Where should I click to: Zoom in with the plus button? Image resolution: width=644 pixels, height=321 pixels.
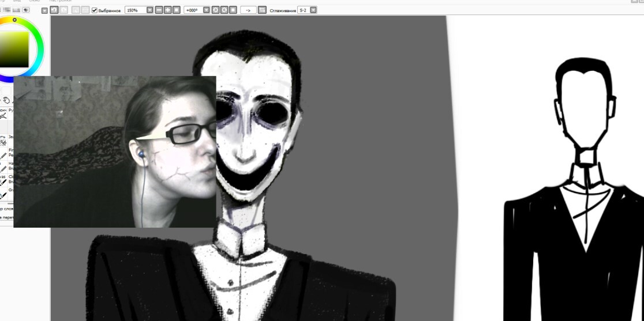[167, 10]
